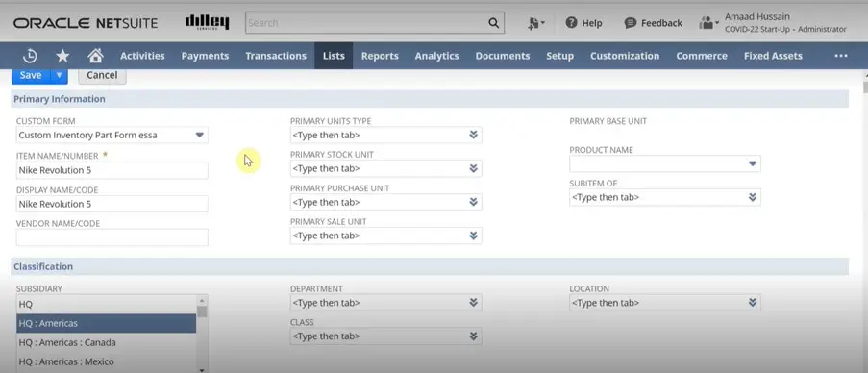Click the Subsidiary list scroll-down arrow

coord(202,370)
